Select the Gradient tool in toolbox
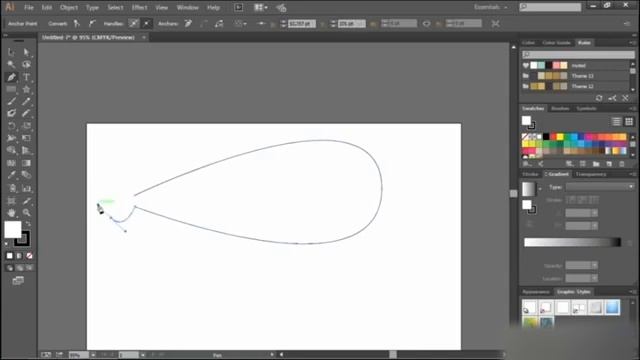 27,163
